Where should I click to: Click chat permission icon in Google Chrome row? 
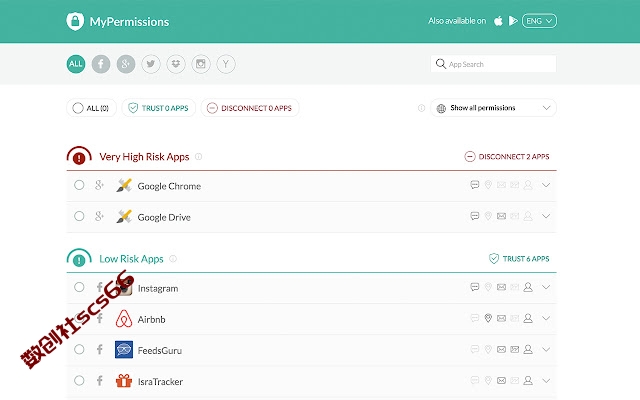(x=475, y=185)
